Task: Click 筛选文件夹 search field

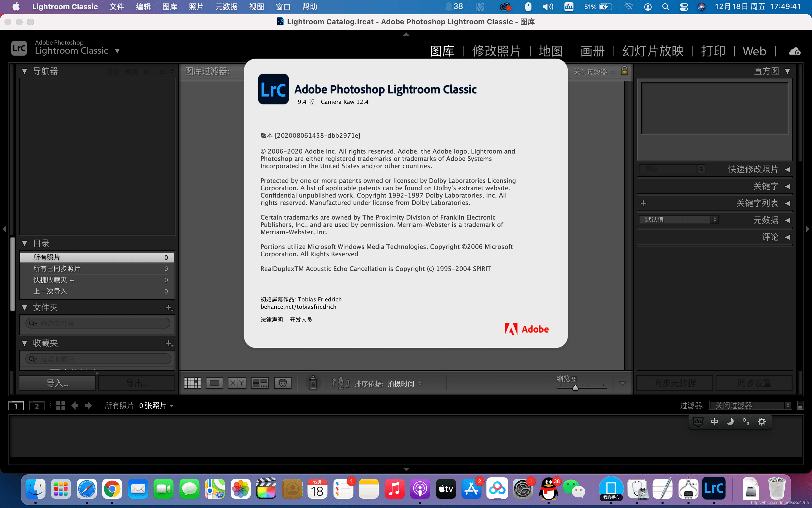Action: click(98, 323)
